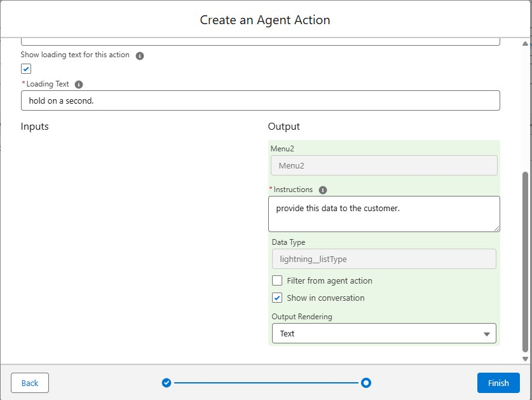Image resolution: width=532 pixels, height=400 pixels.
Task: Click the Data Type lightning__listType field
Action: tap(384, 259)
